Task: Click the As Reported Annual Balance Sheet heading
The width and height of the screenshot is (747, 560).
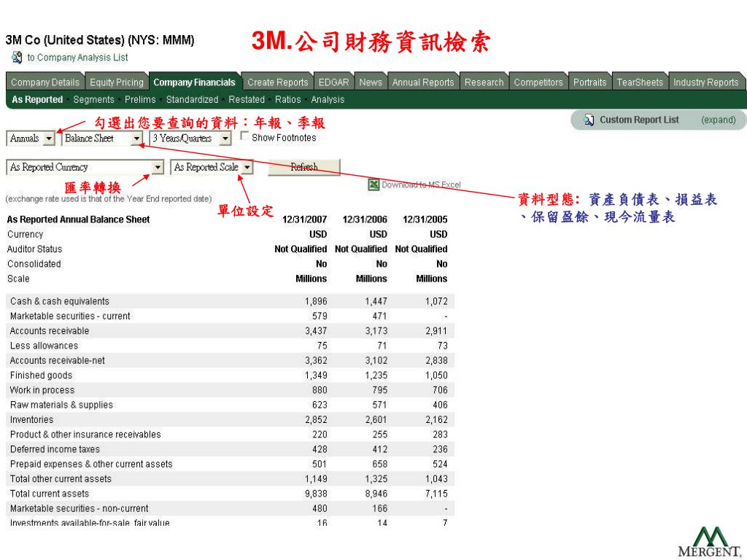Action: pyautogui.click(x=78, y=219)
